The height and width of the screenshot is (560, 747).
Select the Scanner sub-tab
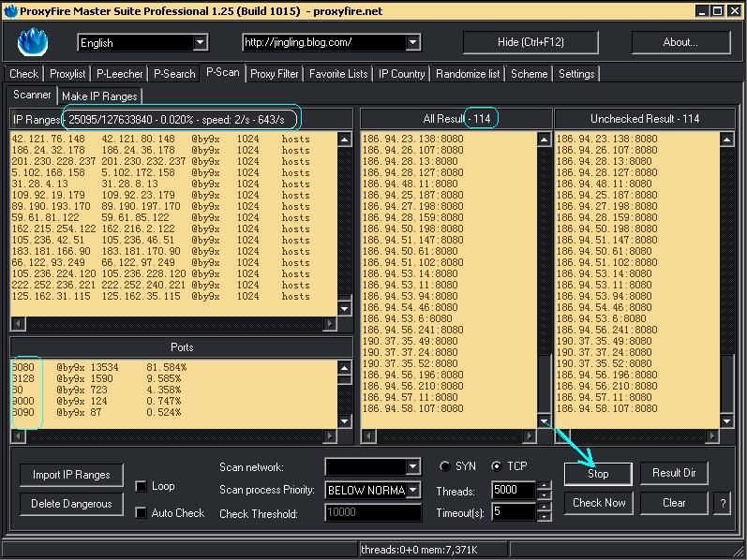point(32,95)
